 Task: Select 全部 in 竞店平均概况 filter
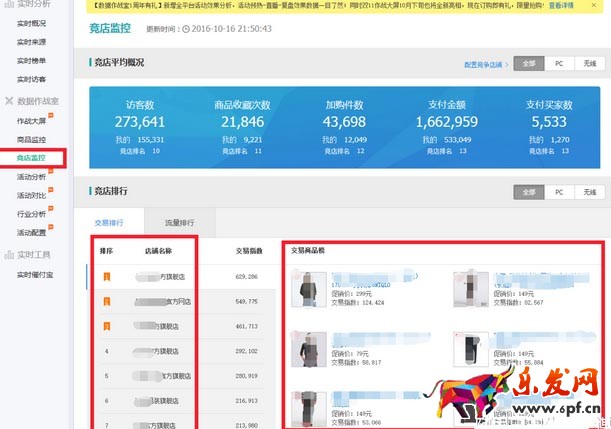(x=527, y=63)
